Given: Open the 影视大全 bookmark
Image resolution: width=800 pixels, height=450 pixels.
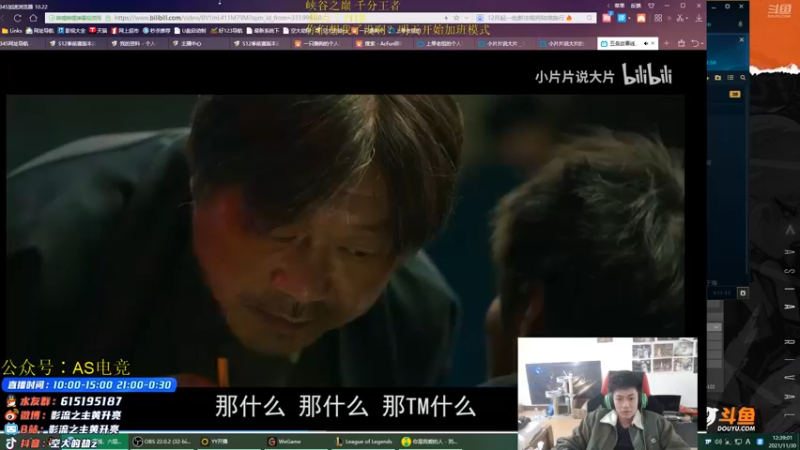Looking at the screenshot, I should [x=72, y=31].
